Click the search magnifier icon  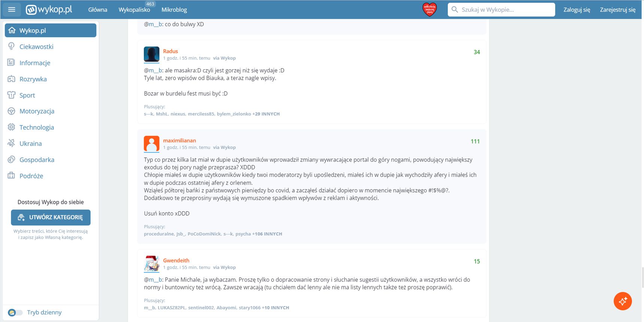(455, 10)
